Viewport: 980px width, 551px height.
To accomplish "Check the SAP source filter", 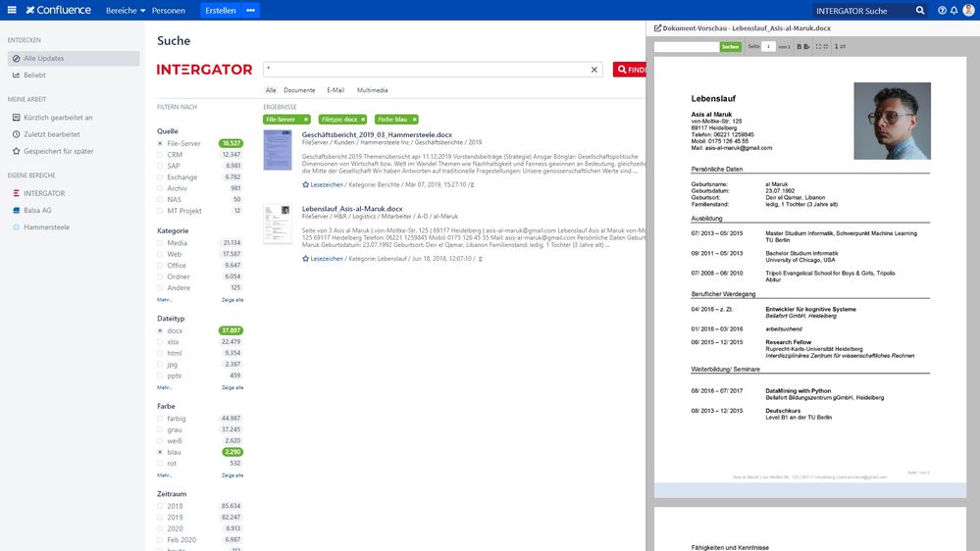I will pos(160,166).
